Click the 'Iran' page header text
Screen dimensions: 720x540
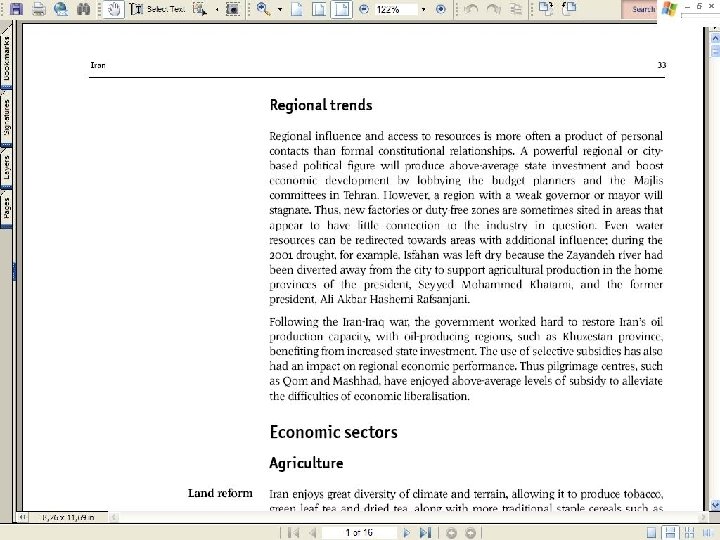coord(98,65)
